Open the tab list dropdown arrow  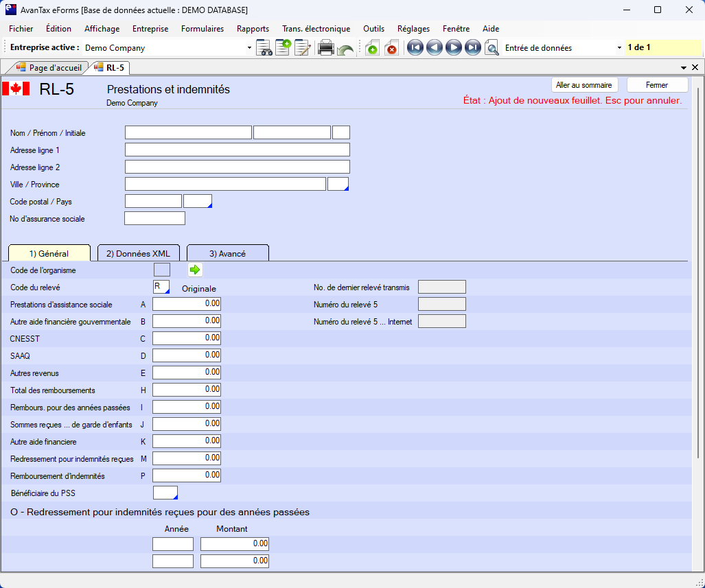pos(684,68)
